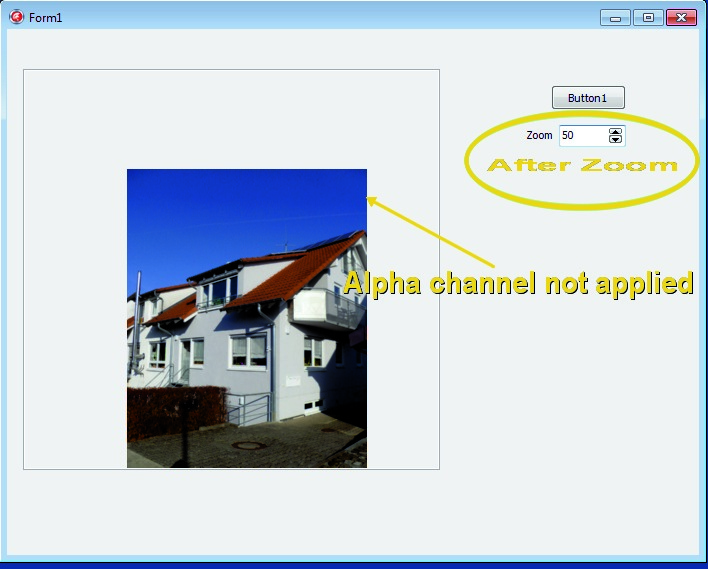
Task: Click the Form1 application icon in title bar
Action: pos(16,17)
